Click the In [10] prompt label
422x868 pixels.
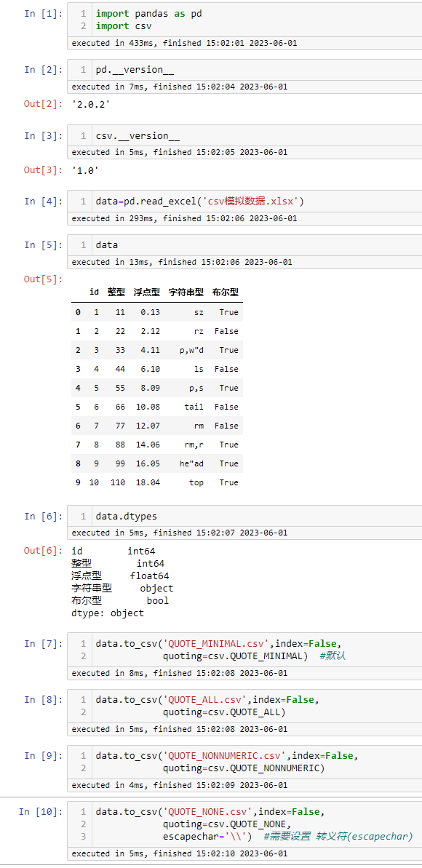pos(41,811)
